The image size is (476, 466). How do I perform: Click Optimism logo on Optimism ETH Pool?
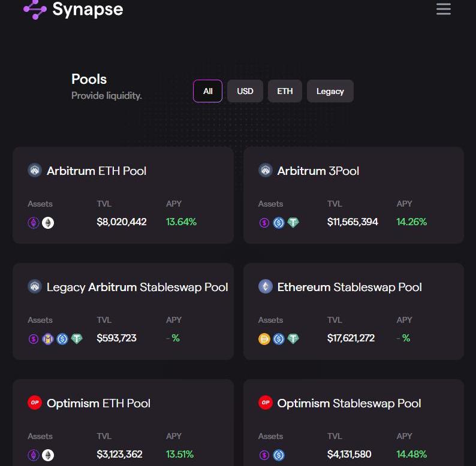[x=35, y=403]
